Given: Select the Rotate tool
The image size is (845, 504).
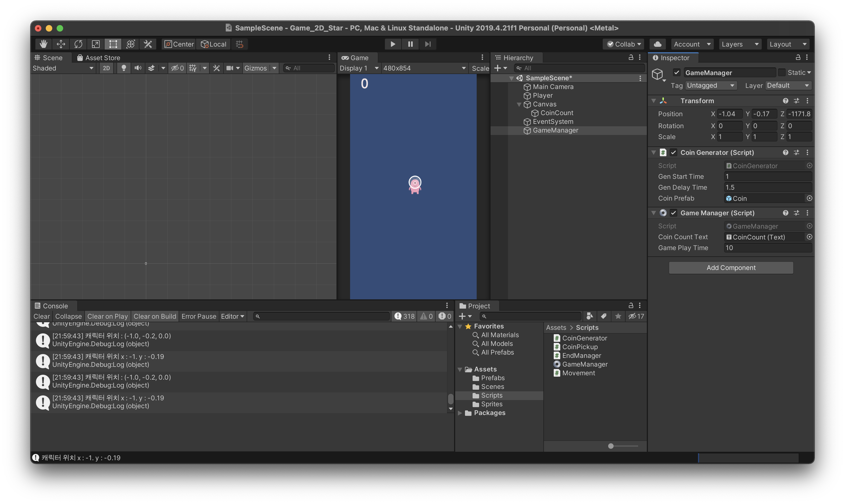Looking at the screenshot, I should [x=78, y=44].
